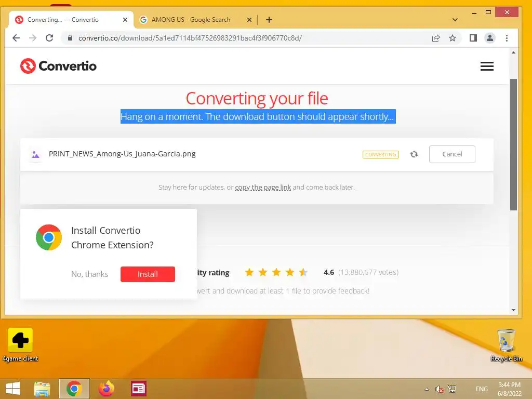
Task: Open the red news app taskbar icon
Action: [138, 389]
